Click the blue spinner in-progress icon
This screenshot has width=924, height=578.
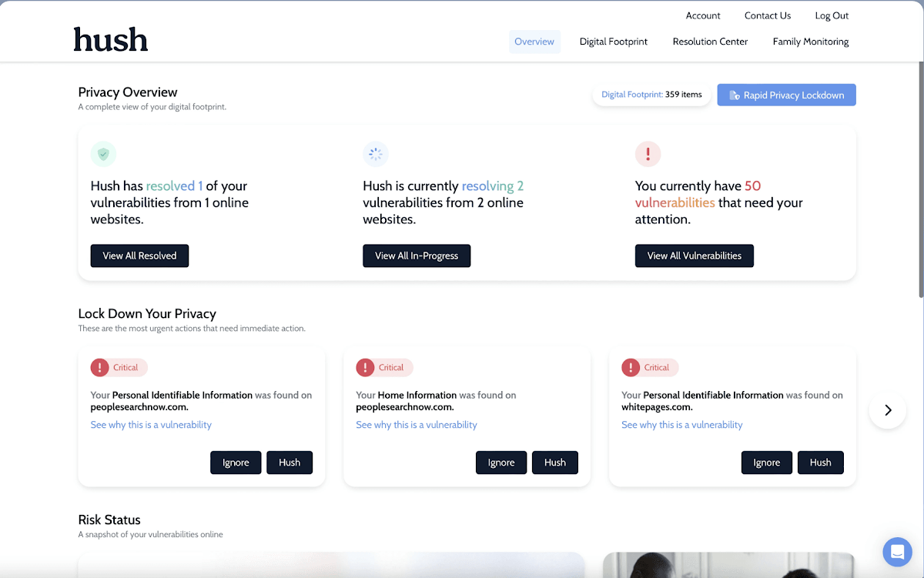376,154
